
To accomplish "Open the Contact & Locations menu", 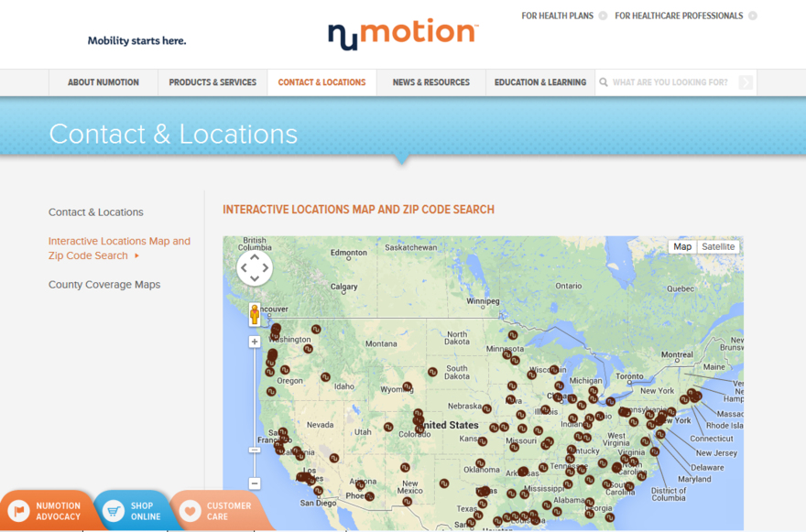I will 321,82.
